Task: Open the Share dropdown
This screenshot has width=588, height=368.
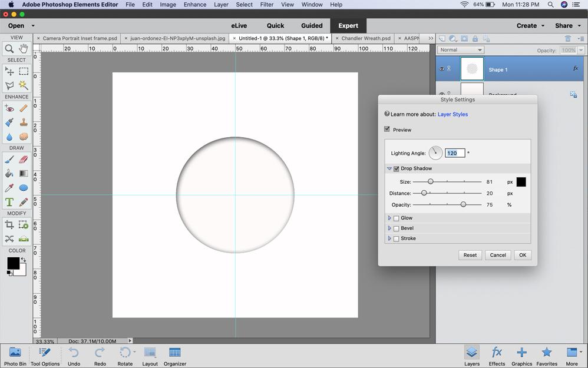Action: pos(568,25)
